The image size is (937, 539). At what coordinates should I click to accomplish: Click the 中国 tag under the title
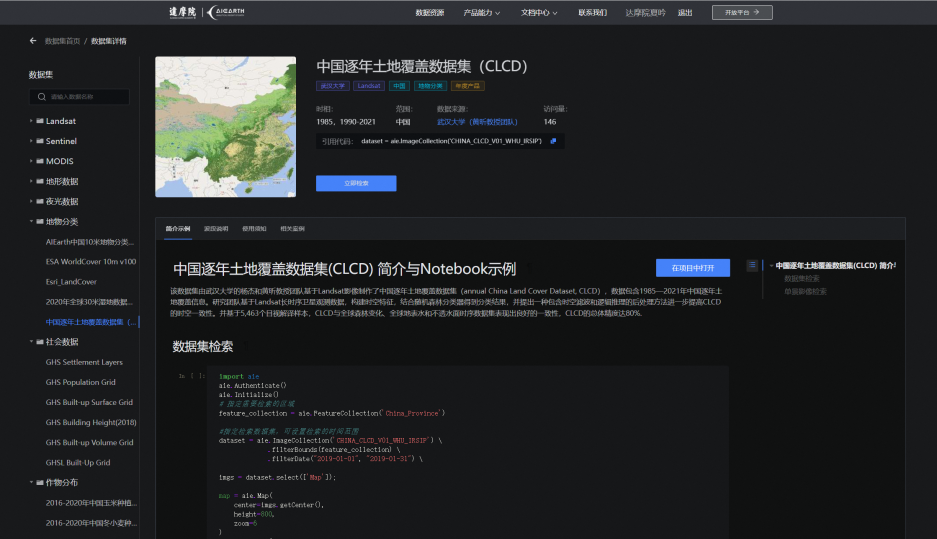399,86
